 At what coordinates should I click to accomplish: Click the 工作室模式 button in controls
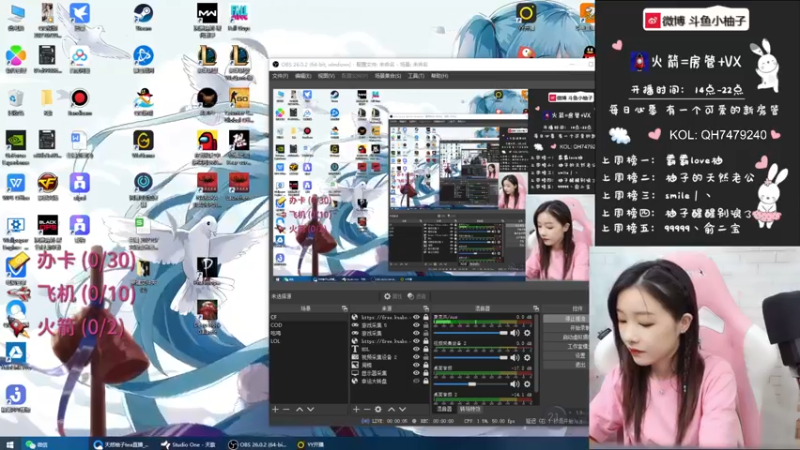(x=566, y=346)
